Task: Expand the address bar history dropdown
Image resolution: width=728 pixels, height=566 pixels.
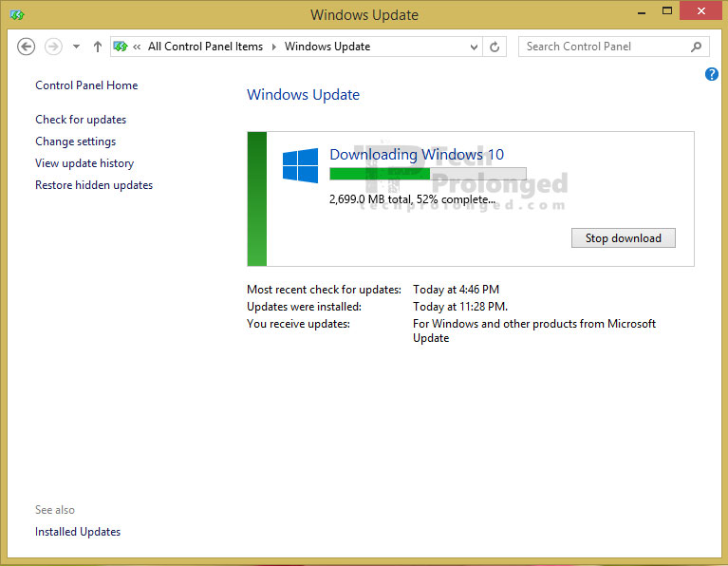Action: pyautogui.click(x=474, y=47)
